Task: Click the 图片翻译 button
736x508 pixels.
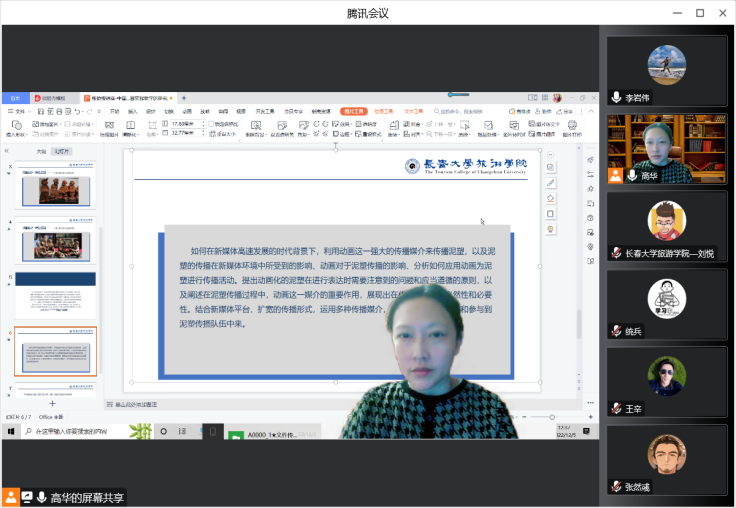Action: click(542, 134)
